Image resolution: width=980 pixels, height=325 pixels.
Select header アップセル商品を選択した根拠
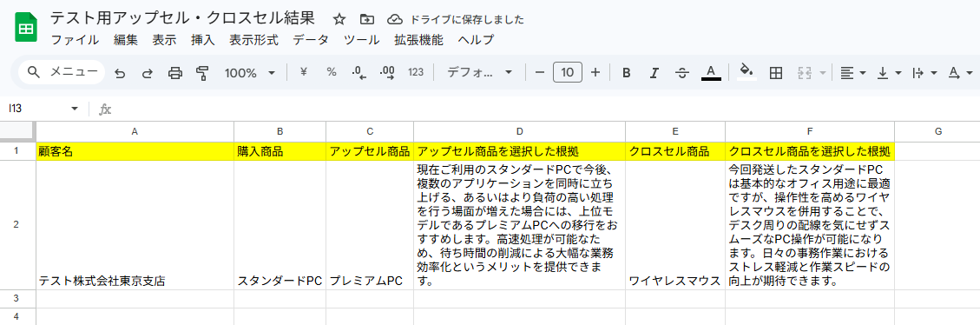519,151
